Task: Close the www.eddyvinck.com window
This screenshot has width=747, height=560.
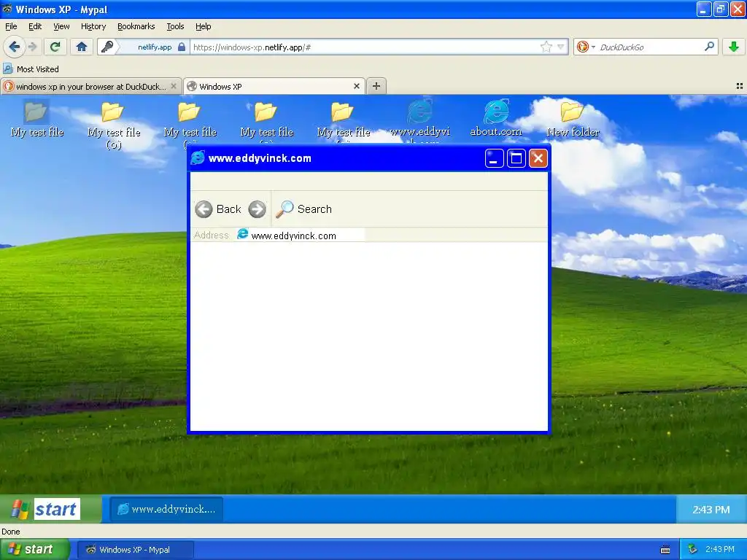Action: point(538,158)
